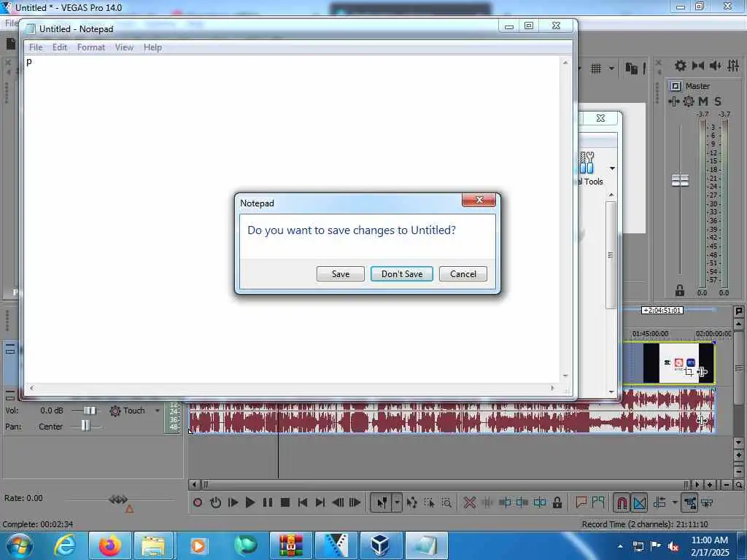This screenshot has height=560, width=747.
Task: Step to Next Frame button
Action: [355, 502]
